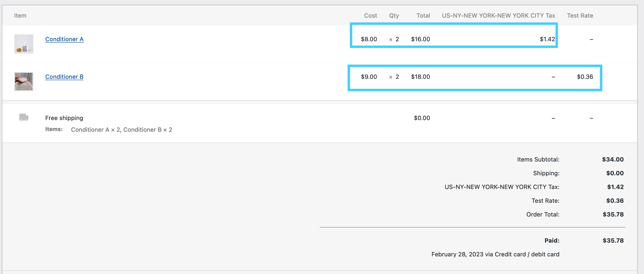Click Conditioner B's $0.36 test rate amount

pos(585,77)
